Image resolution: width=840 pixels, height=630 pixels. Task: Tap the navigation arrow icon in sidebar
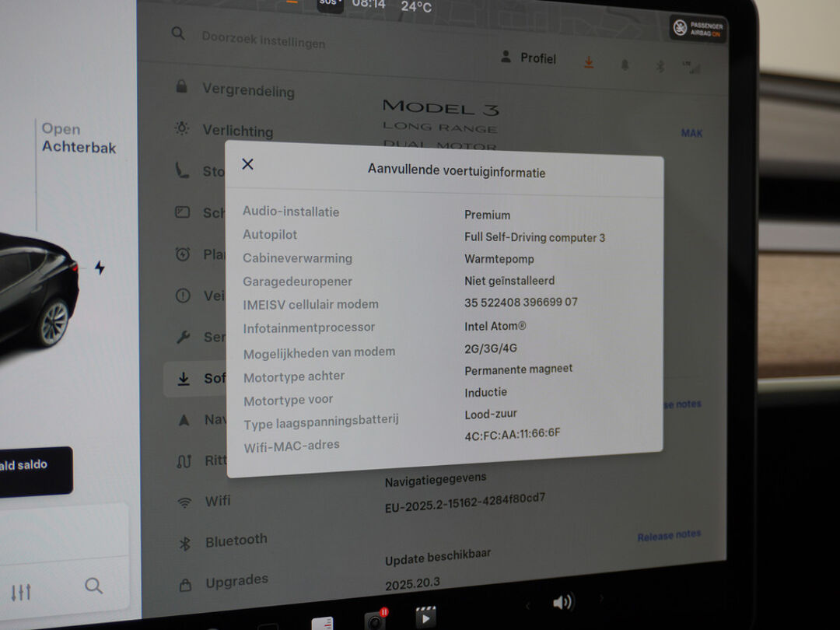click(184, 420)
